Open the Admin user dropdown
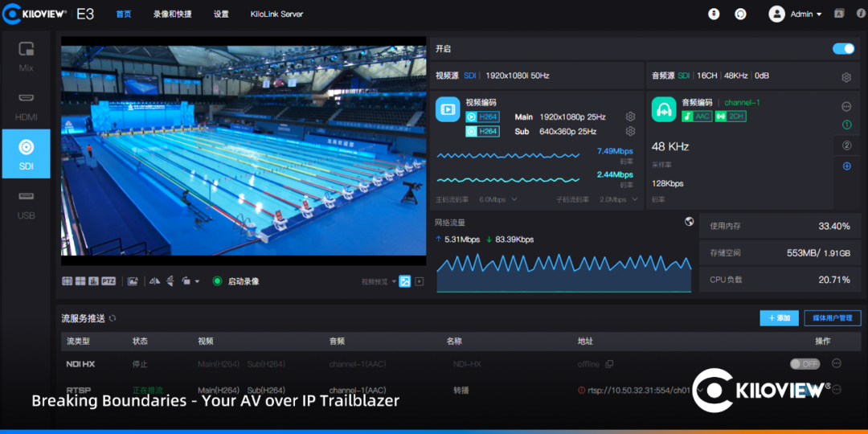Viewport: 868px width, 434px height. [x=796, y=14]
